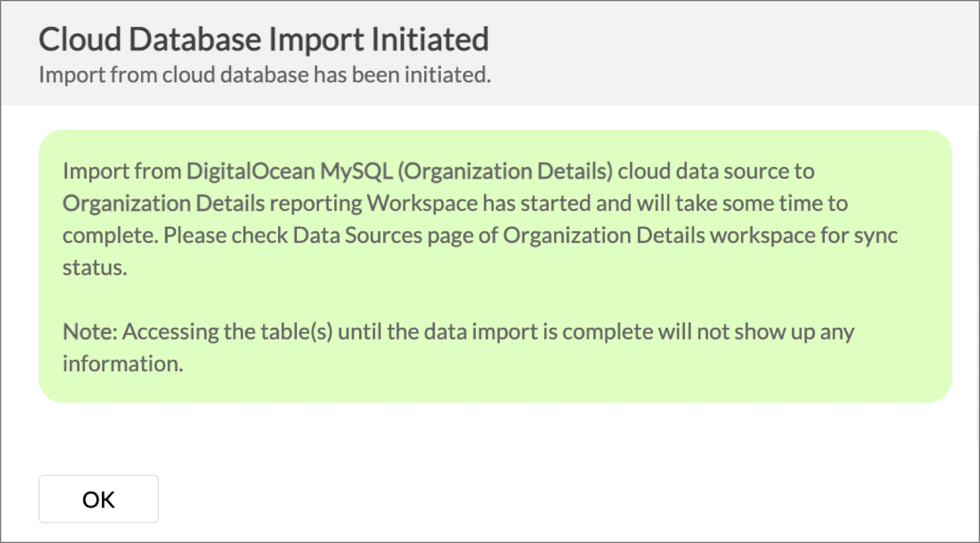Screen dimensions: 980x543
Task: Acknowledge the Cloud Database Import Initiated message
Action: [x=98, y=499]
